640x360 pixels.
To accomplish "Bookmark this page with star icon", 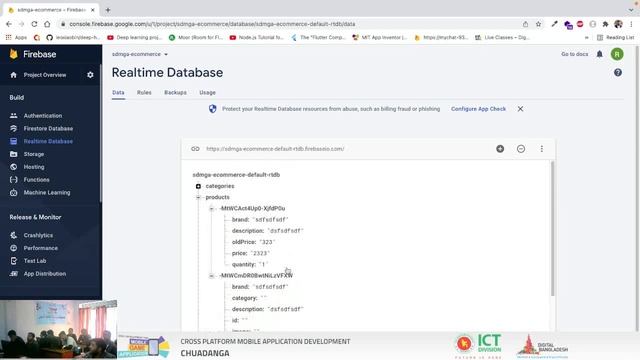I will pos(538,24).
